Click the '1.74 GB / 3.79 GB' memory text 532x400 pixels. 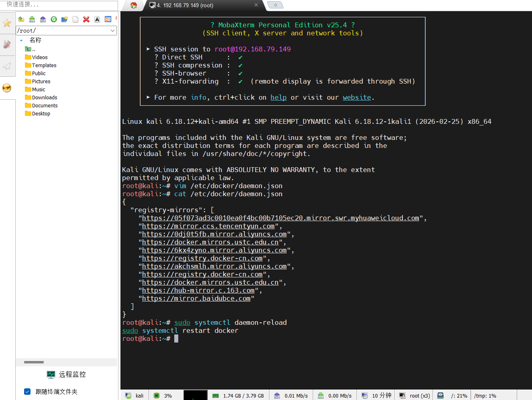point(243,396)
